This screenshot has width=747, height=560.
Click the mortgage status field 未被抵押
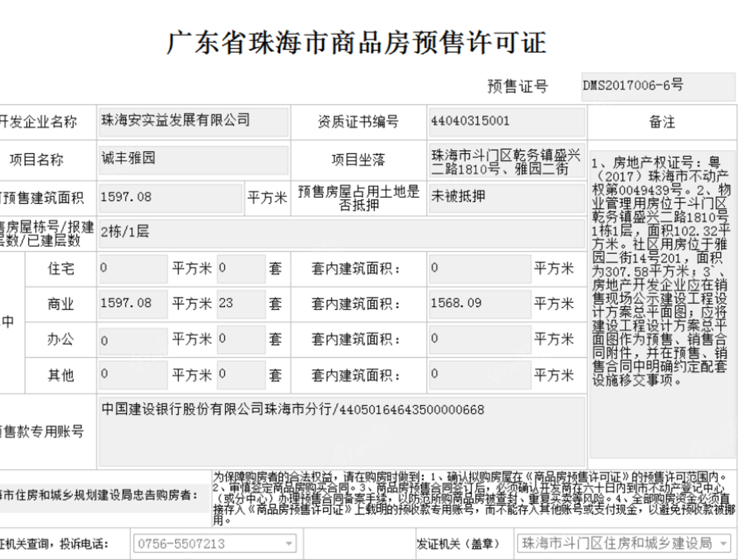tap(507, 198)
